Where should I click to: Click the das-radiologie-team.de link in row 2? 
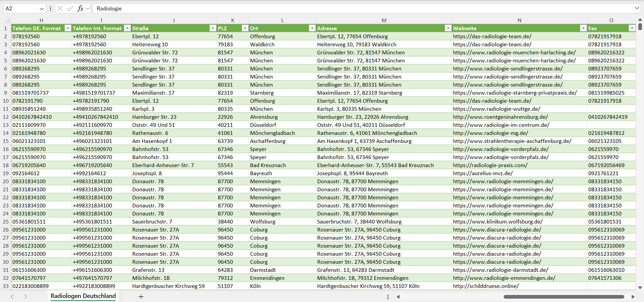(492, 37)
